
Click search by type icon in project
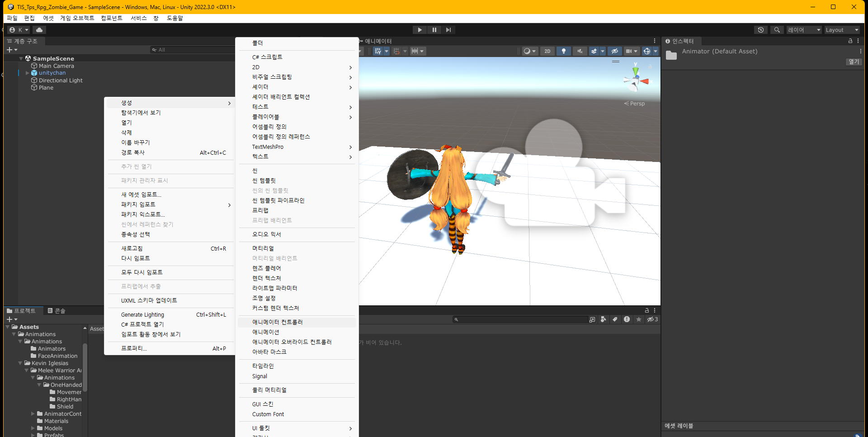coord(603,319)
